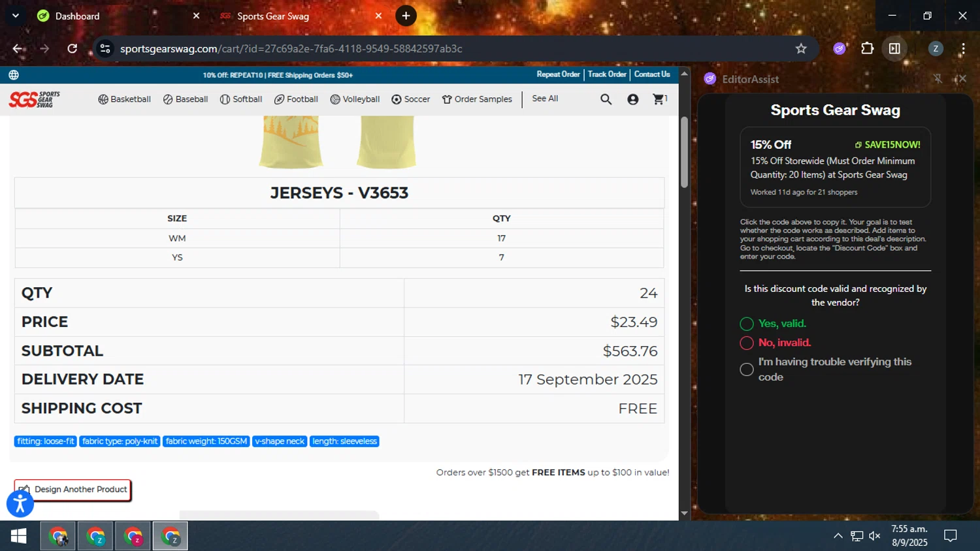Open the Basketball category

(124, 99)
